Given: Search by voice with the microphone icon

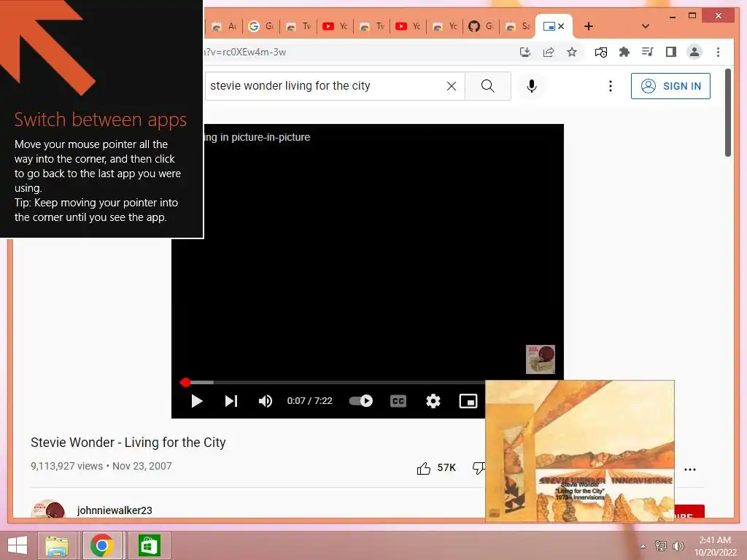Looking at the screenshot, I should click(532, 86).
